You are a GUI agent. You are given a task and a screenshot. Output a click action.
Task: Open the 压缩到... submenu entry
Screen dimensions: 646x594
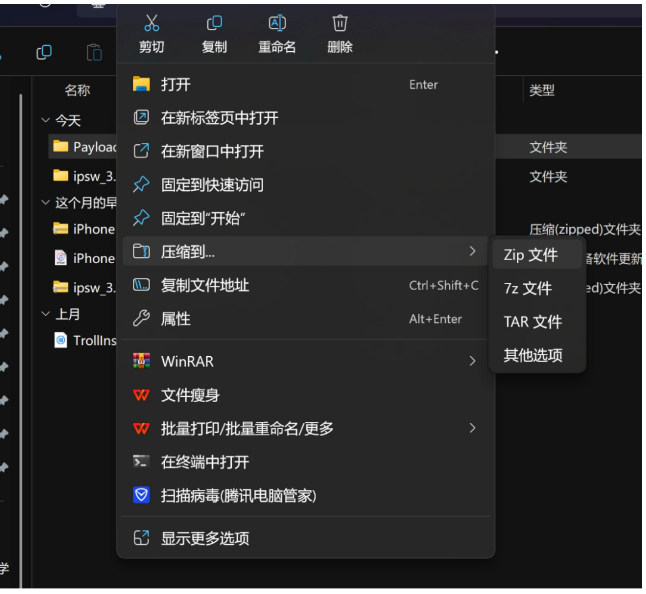(305, 251)
